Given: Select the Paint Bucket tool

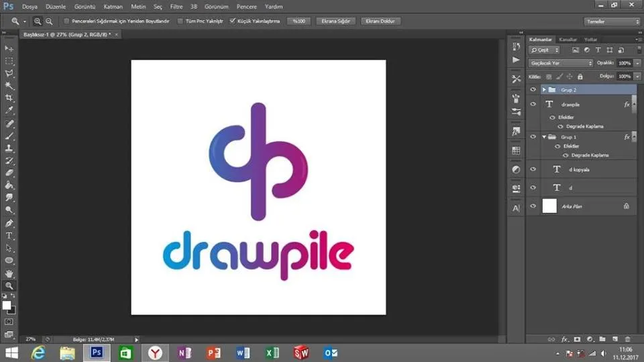Looking at the screenshot, I should [9, 185].
